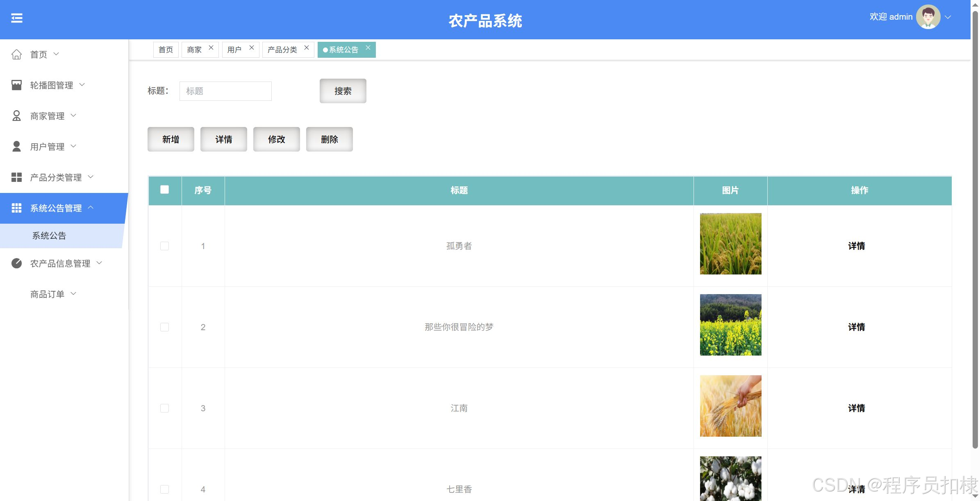Toggle the select-all header checkbox

click(x=164, y=190)
